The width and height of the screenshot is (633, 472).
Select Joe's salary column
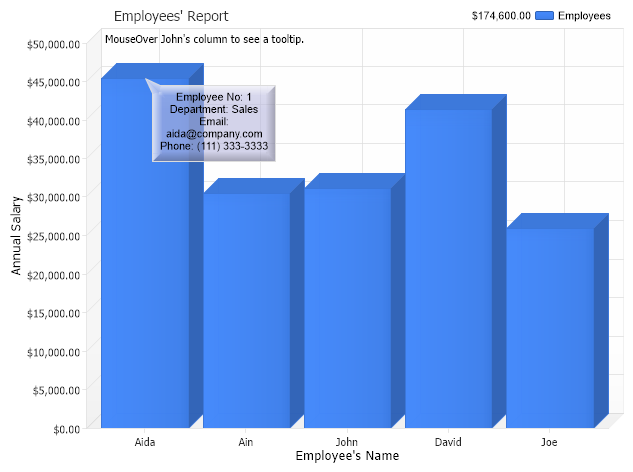tap(549, 328)
